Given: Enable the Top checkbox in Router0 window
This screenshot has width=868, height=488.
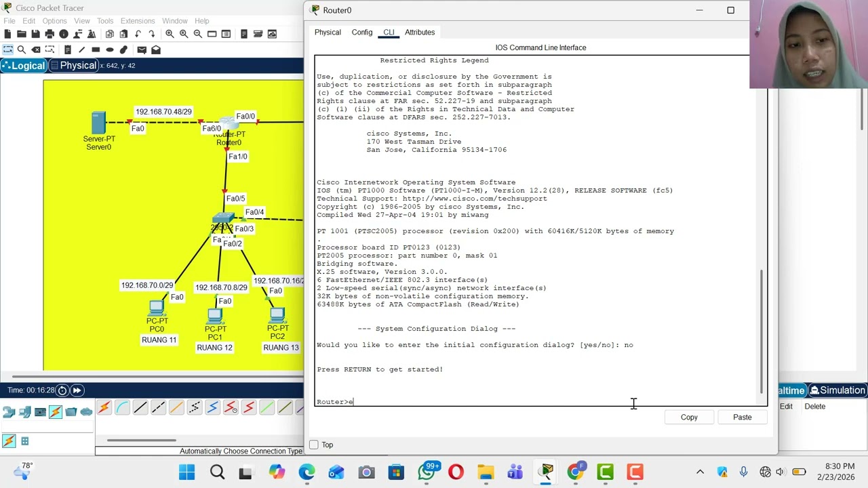Looking at the screenshot, I should [x=313, y=445].
